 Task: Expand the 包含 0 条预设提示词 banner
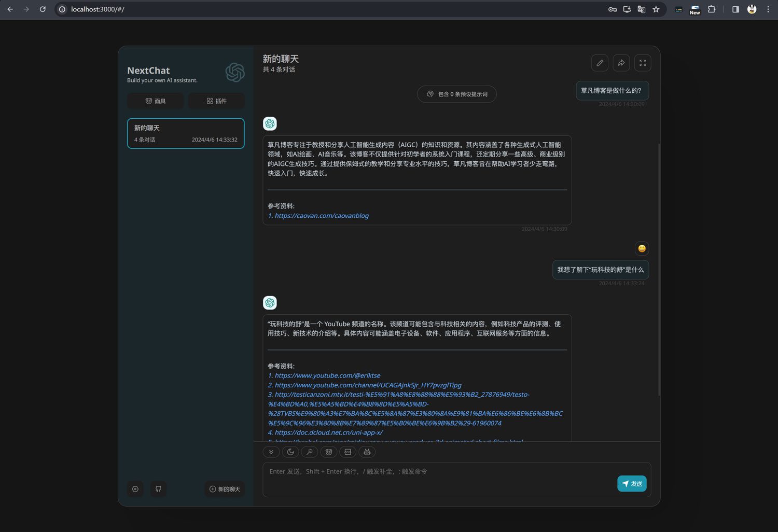pos(456,94)
